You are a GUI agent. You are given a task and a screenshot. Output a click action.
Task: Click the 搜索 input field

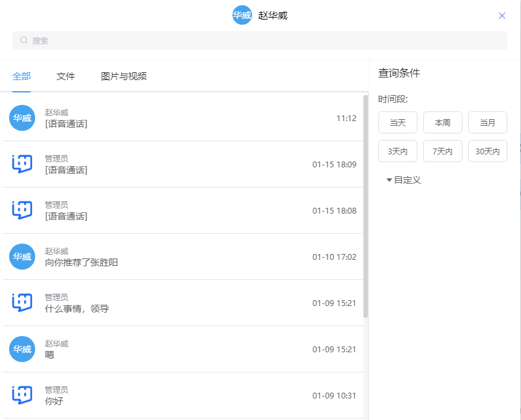pyautogui.click(x=260, y=40)
